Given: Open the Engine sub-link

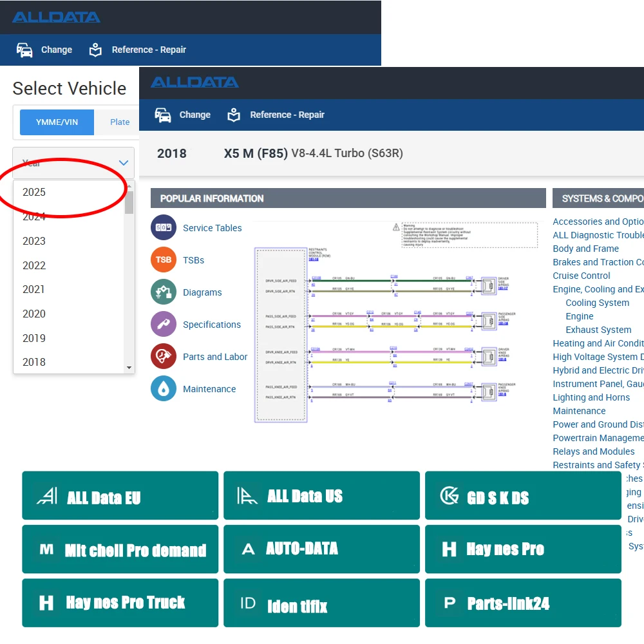Looking at the screenshot, I should (x=579, y=316).
